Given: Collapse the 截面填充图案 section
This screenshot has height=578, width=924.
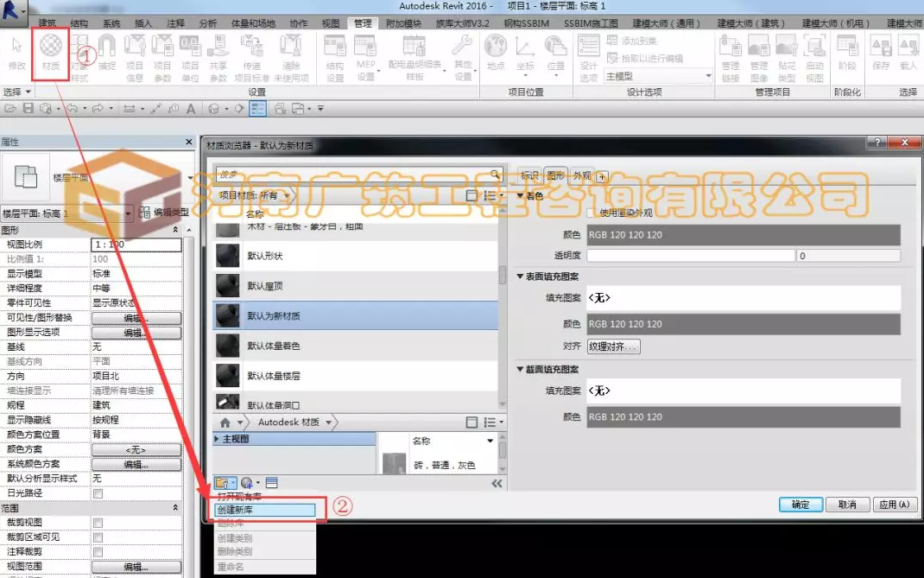Looking at the screenshot, I should (x=521, y=369).
